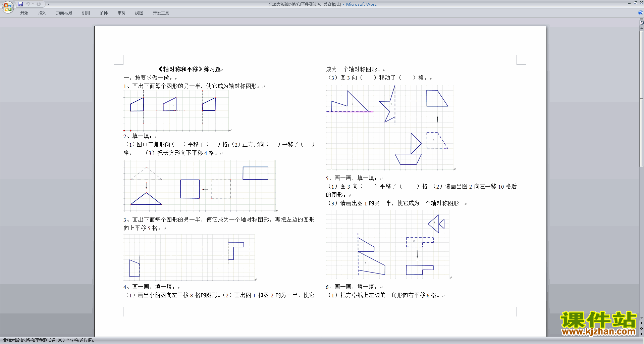The height and width of the screenshot is (344, 644).
Task: Click the heading 2、填一填
Action: pos(138,136)
